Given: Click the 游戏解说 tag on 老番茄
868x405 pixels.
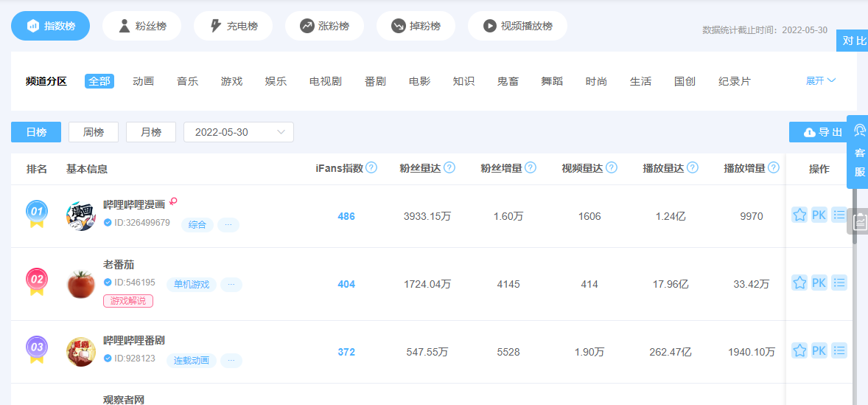Looking at the screenshot, I should [x=128, y=302].
